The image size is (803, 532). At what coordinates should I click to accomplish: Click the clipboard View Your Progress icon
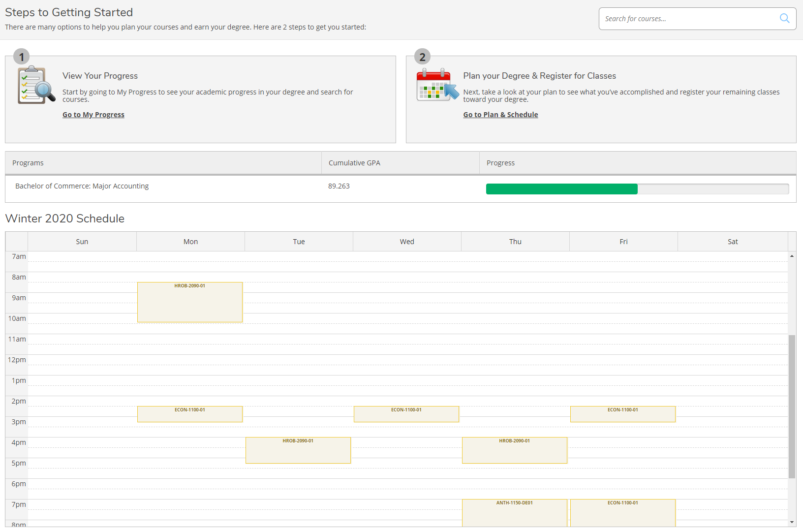point(36,85)
